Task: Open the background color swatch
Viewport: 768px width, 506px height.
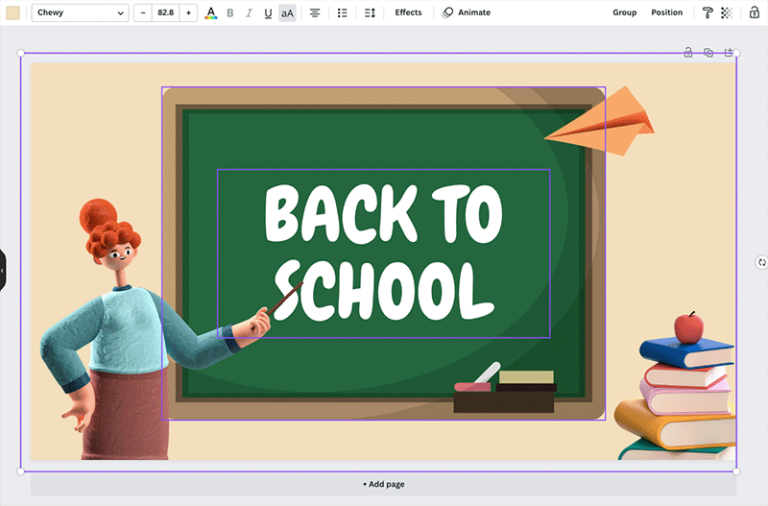Action: pyautogui.click(x=13, y=13)
